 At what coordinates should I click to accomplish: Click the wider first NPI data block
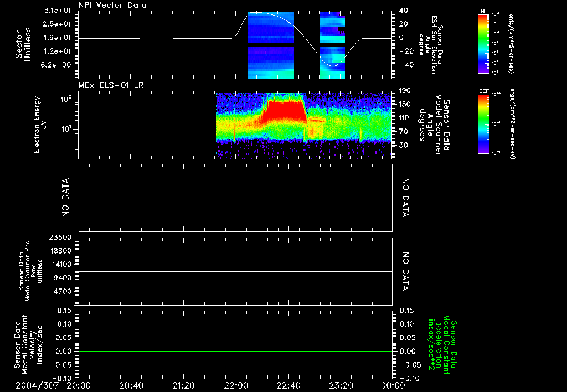tap(270, 45)
